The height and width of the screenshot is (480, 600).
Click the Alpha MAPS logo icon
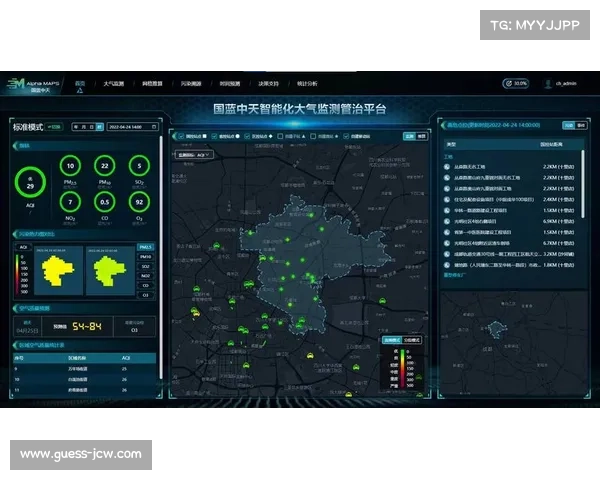[x=12, y=84]
